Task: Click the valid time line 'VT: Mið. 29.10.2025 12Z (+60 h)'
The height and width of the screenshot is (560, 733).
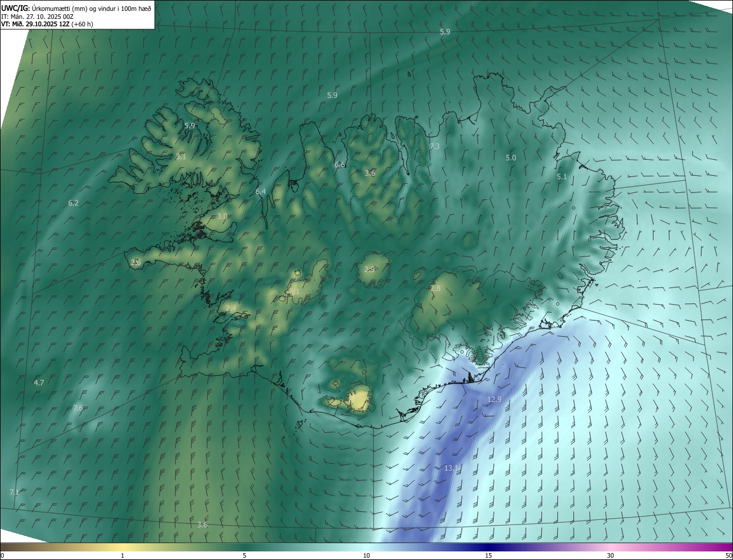Action: pos(48,24)
